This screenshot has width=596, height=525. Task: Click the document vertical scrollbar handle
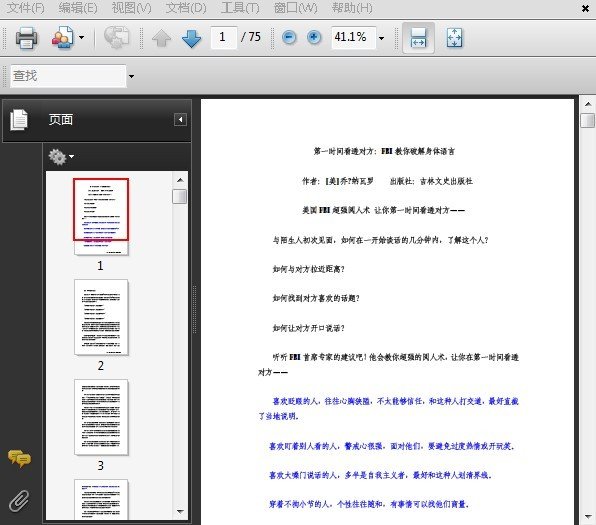tap(588, 121)
